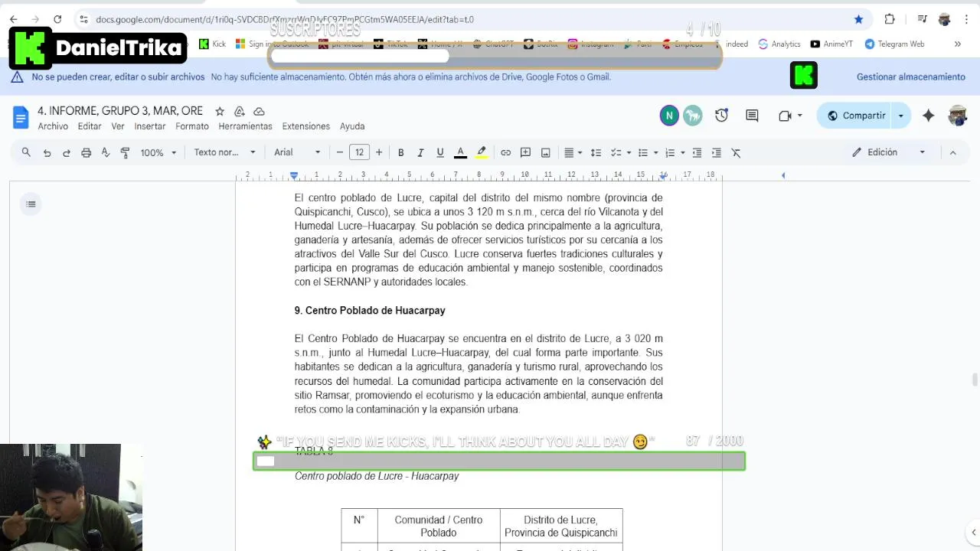Toggle italic formatting
The image size is (980, 551).
[420, 152]
